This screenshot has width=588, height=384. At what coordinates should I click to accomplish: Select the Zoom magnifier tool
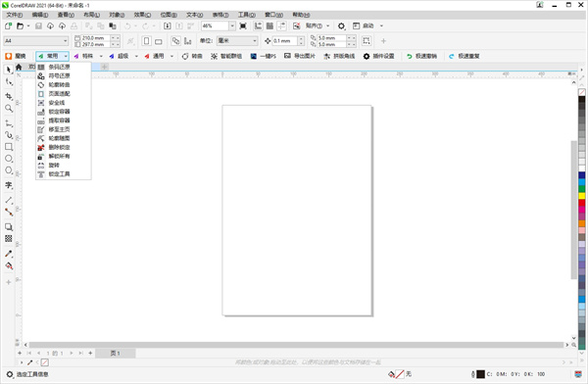pyautogui.click(x=9, y=109)
